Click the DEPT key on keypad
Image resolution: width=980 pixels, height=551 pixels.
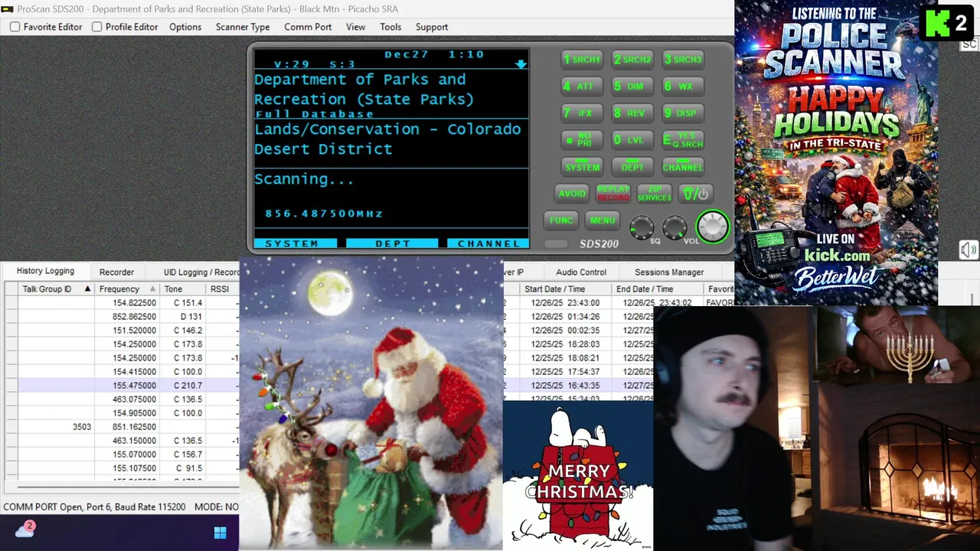click(x=632, y=167)
